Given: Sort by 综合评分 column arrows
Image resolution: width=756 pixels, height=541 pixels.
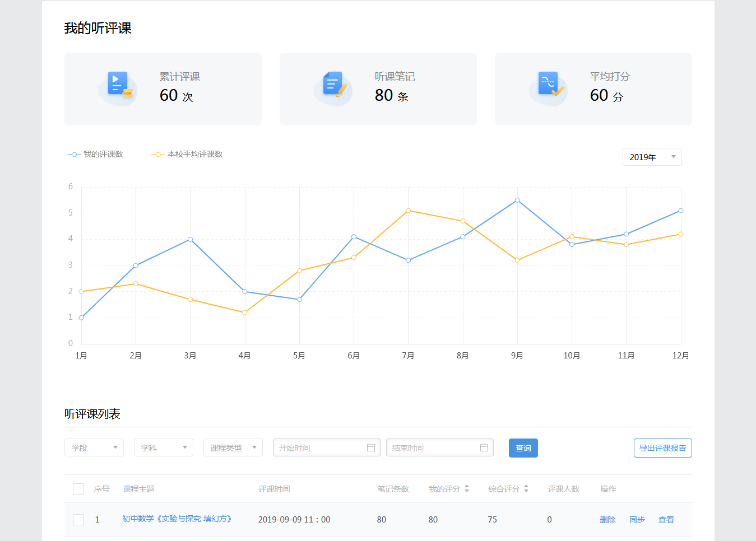Looking at the screenshot, I should click(526, 489).
